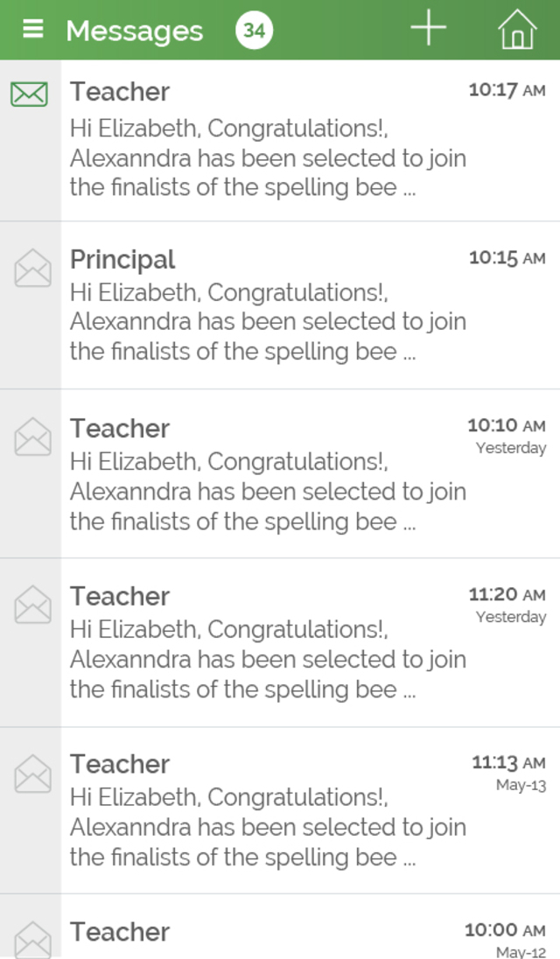Click the green unread envelope icon
The height and width of the screenshot is (959, 560).
point(30,93)
